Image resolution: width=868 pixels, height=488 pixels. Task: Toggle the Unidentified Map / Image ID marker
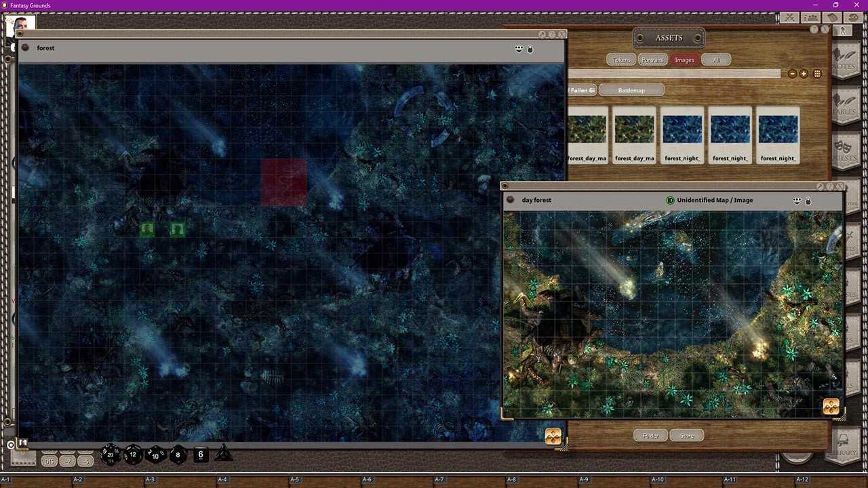click(670, 201)
